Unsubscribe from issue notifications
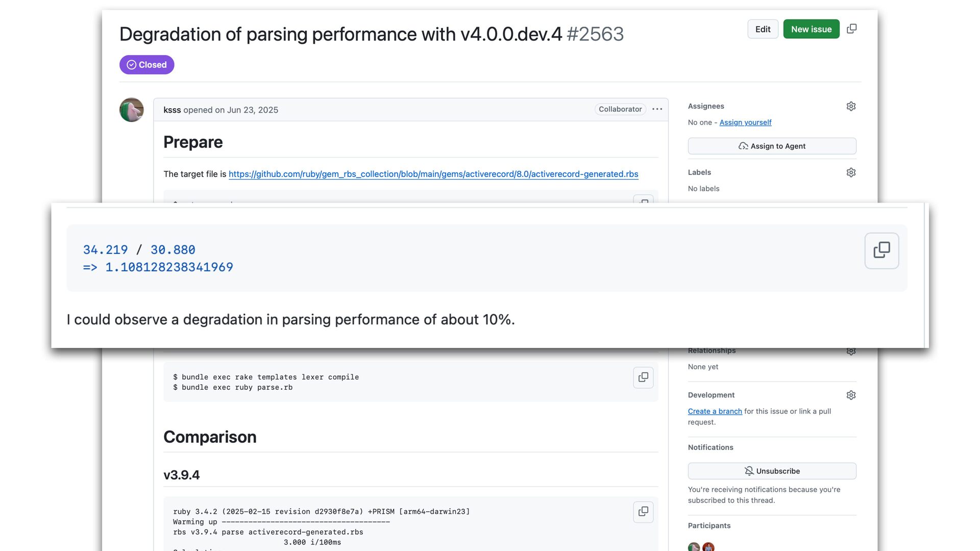This screenshot has width=980, height=551. [772, 471]
